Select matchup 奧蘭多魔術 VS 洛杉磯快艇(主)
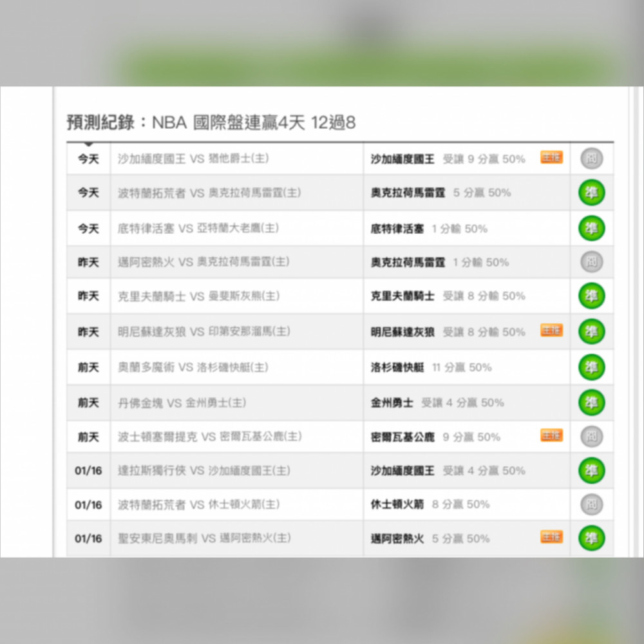The width and height of the screenshot is (644, 644). tap(193, 367)
